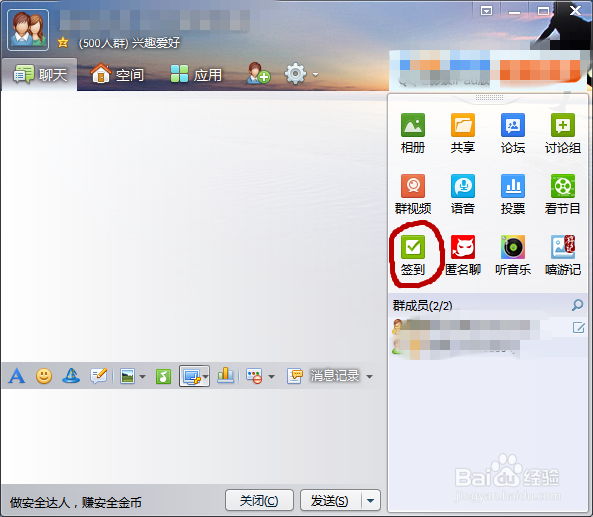Switch to the 聊天 chat tab

coord(40,75)
